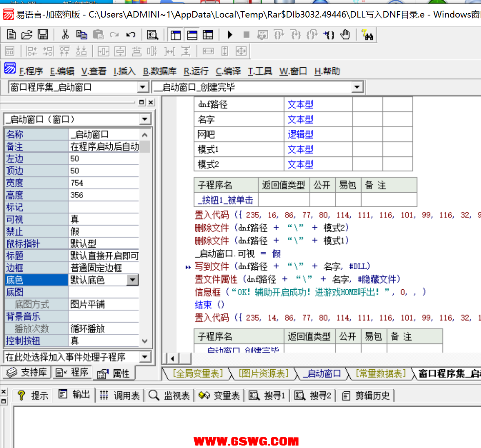Switch to 属性 panel tab
This screenshot has width=481, height=448.
114,373
